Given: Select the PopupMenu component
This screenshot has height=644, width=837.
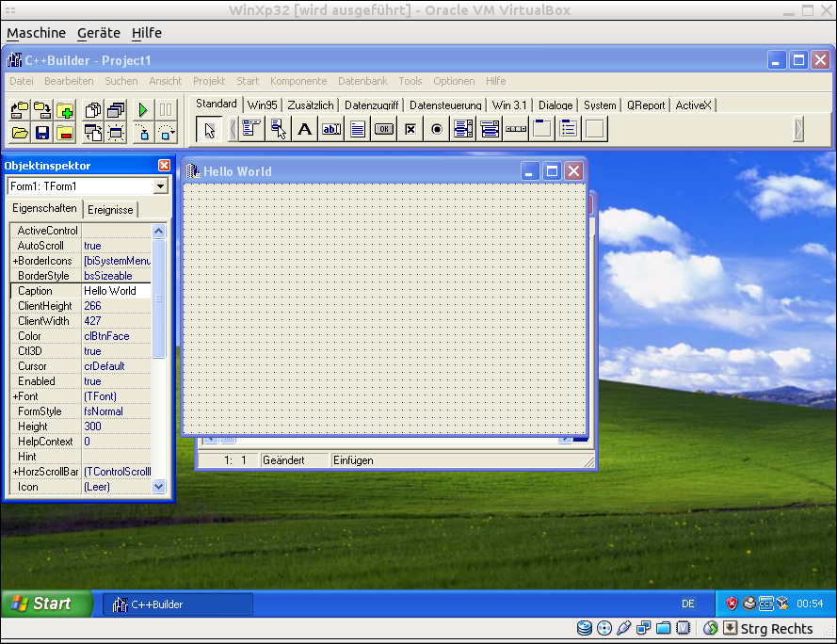Looking at the screenshot, I should [278, 129].
